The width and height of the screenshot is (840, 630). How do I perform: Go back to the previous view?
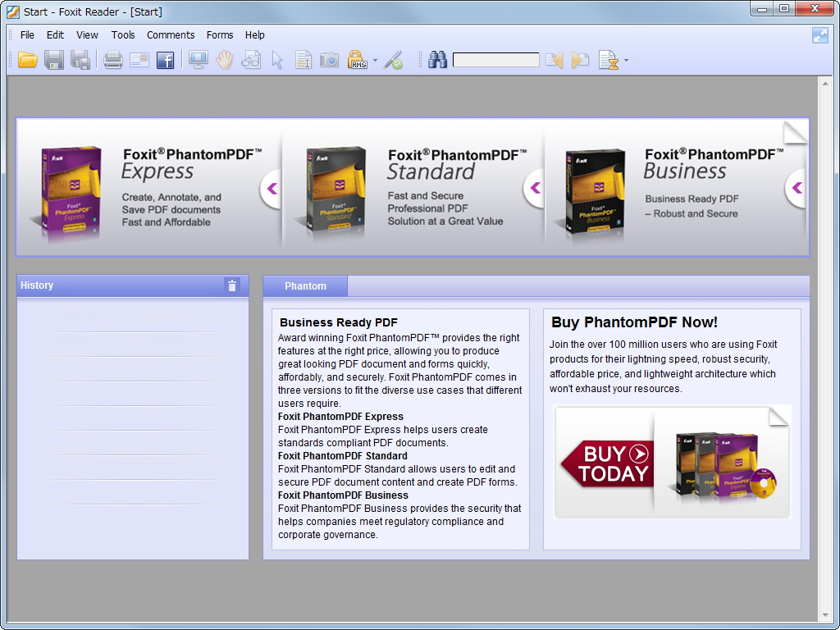tap(553, 59)
